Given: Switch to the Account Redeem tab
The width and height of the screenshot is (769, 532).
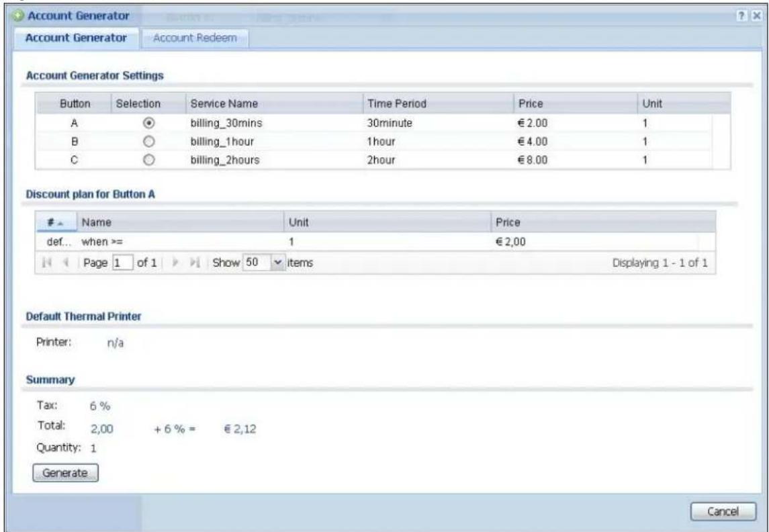Looking at the screenshot, I should 195,38.
